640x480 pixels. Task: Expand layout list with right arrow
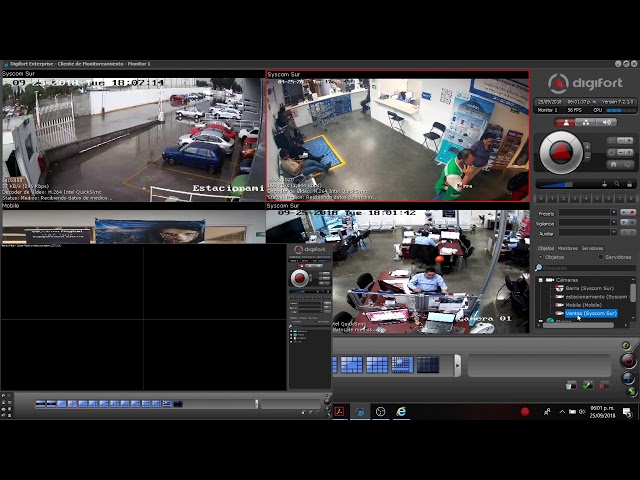[x=458, y=365]
